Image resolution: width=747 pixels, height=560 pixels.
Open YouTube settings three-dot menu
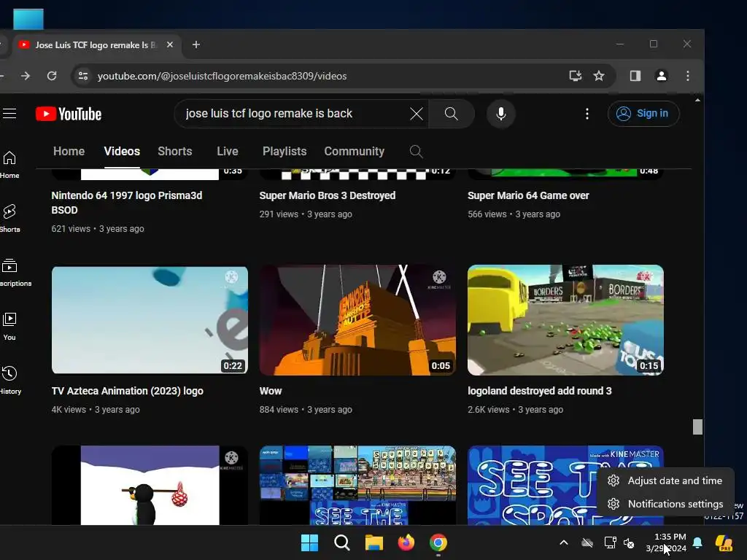pos(587,114)
